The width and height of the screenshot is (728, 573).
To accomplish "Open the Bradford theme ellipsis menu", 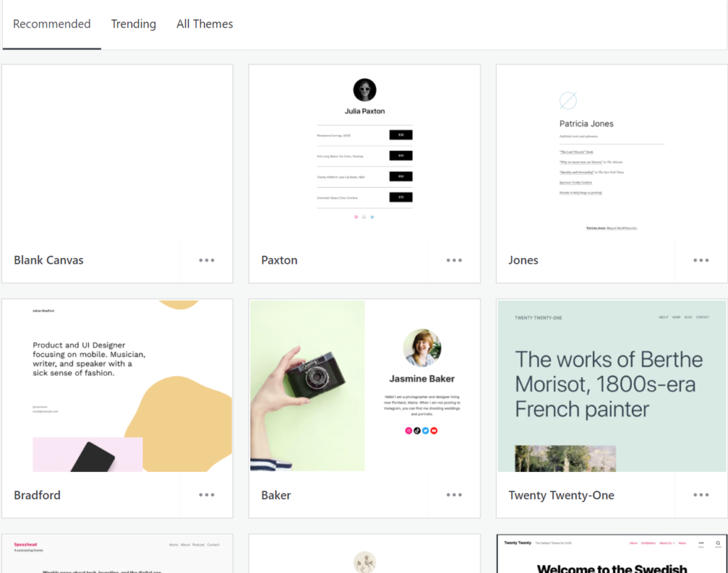I will pyautogui.click(x=207, y=495).
